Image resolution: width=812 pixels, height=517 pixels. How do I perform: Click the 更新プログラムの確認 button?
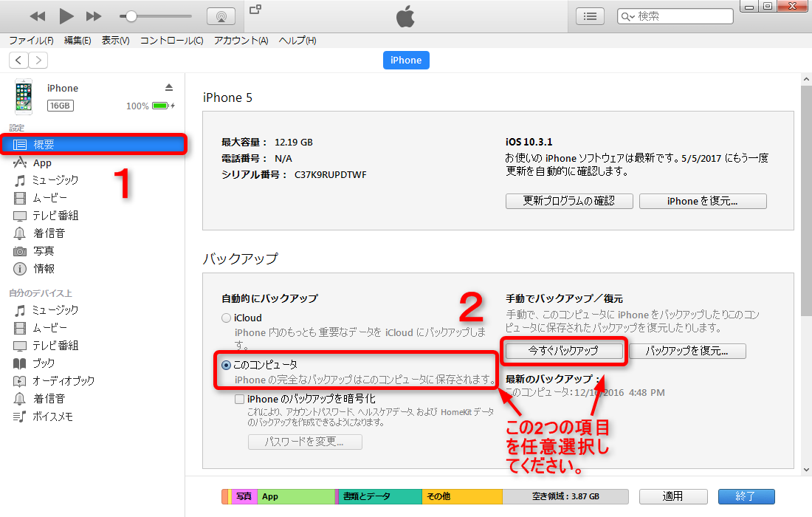click(x=569, y=201)
